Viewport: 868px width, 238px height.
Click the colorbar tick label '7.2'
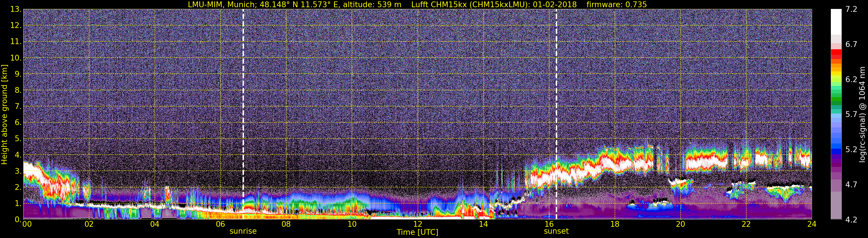tap(851, 10)
